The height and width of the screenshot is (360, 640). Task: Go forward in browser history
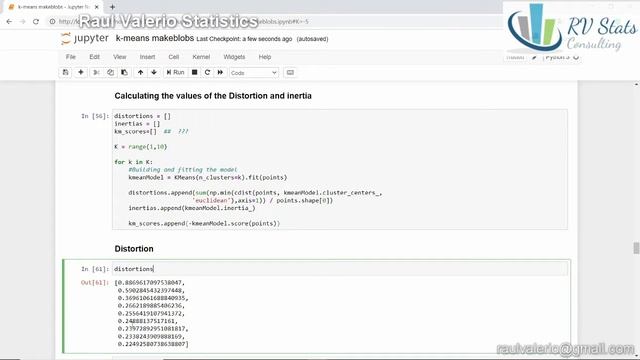(x=22, y=21)
